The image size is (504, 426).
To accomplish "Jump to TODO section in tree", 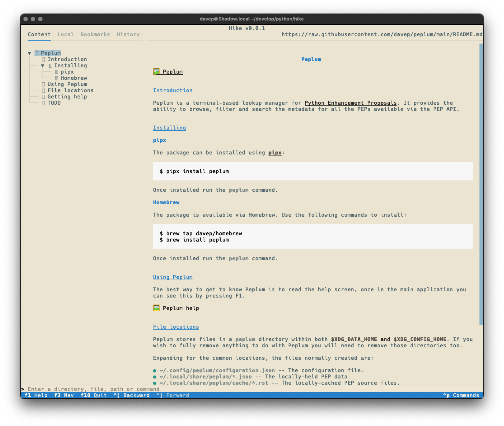I will [54, 103].
